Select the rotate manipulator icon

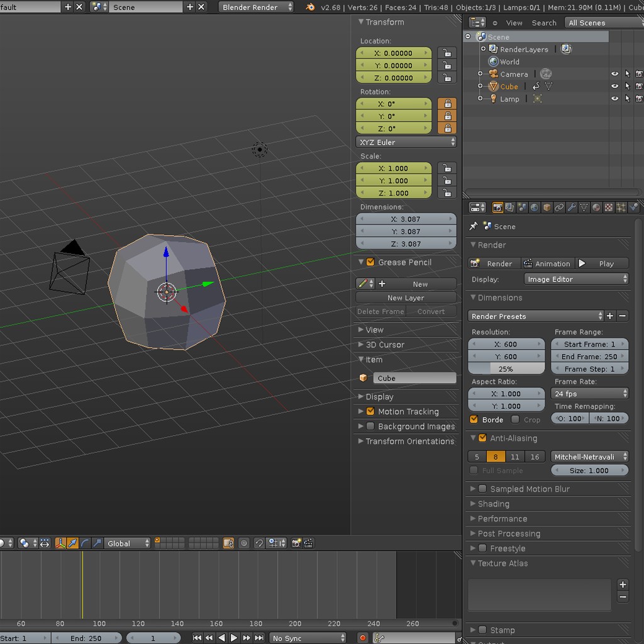click(x=85, y=543)
